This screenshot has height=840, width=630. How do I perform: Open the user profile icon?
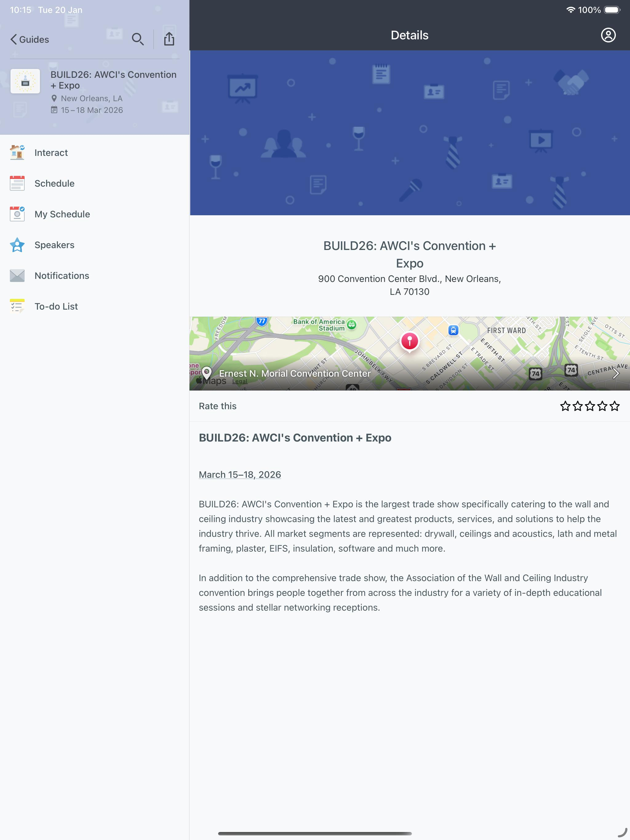pos(608,35)
